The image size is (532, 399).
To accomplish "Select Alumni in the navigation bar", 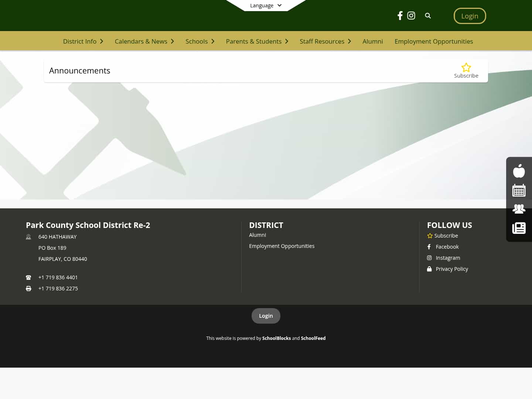I will click(372, 41).
